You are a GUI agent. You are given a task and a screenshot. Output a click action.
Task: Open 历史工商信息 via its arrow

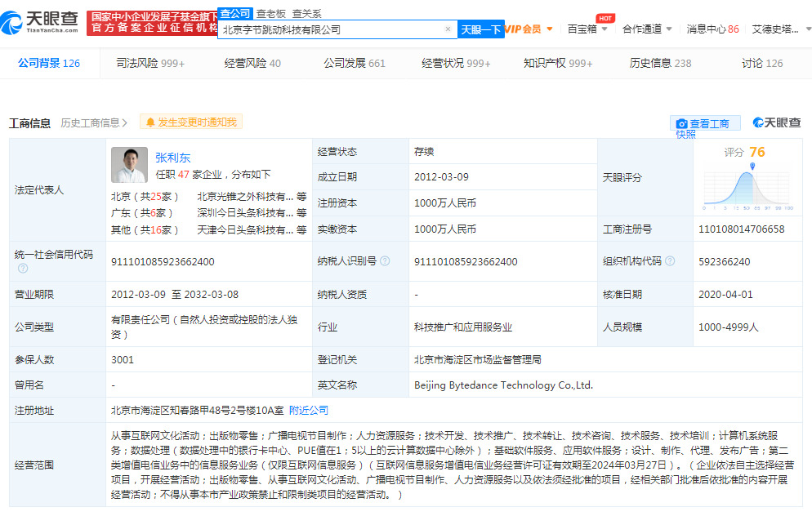tap(125, 122)
